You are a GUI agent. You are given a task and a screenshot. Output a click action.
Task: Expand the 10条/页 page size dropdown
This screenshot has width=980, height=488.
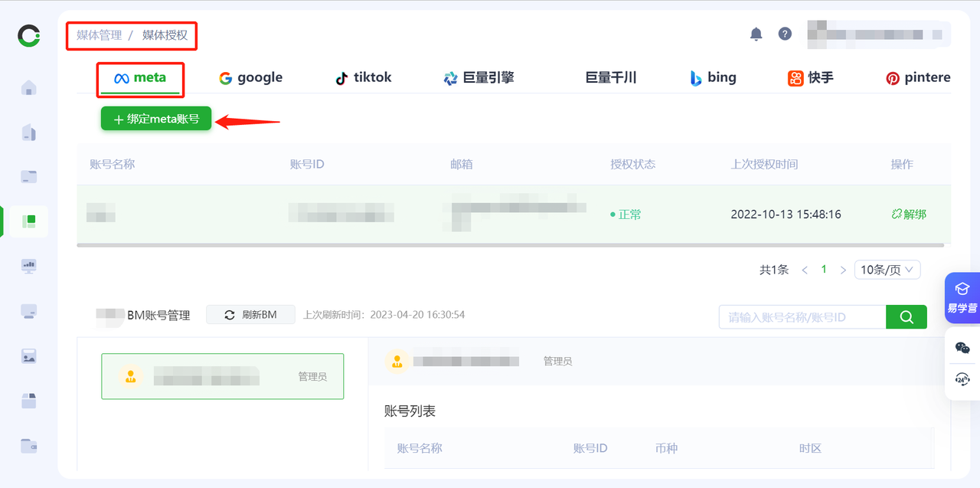click(887, 270)
